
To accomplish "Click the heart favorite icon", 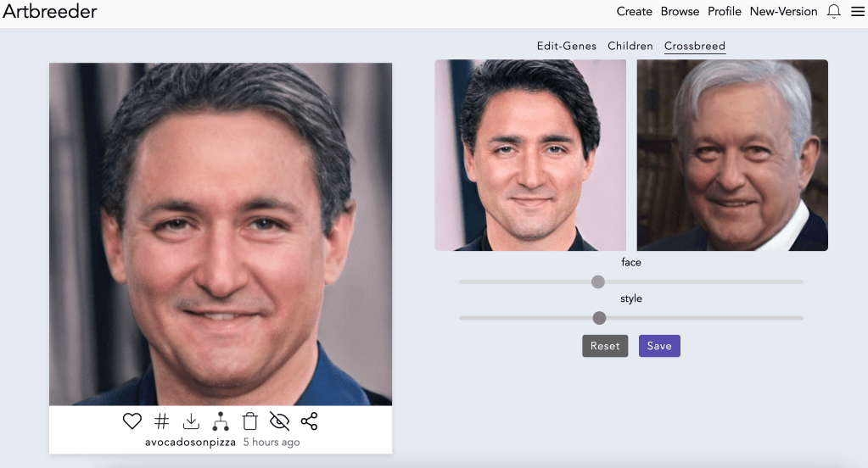I will click(132, 421).
